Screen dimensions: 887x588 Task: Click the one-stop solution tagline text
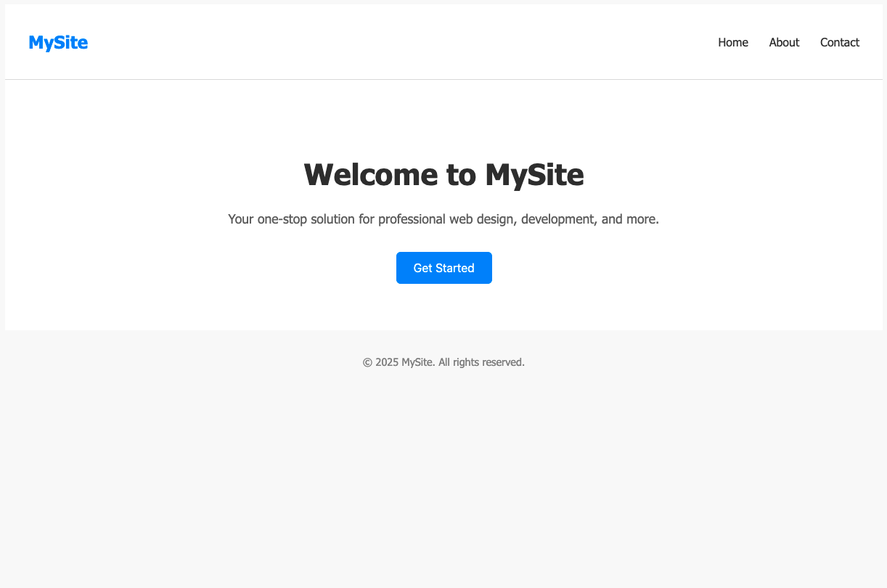pyautogui.click(x=444, y=219)
